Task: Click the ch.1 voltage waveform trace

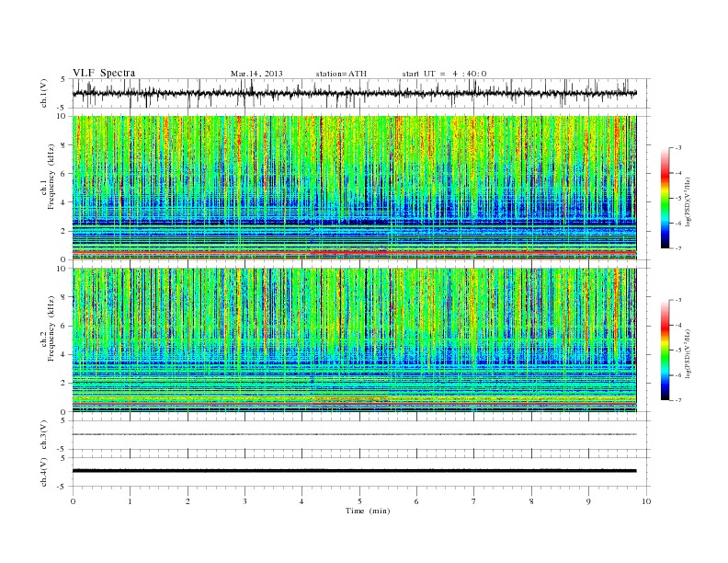Action: 354,93
